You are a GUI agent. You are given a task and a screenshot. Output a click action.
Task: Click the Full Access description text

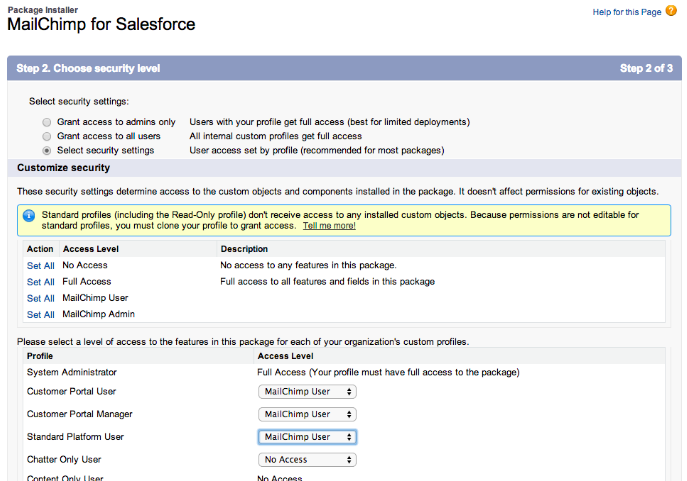[x=327, y=282]
